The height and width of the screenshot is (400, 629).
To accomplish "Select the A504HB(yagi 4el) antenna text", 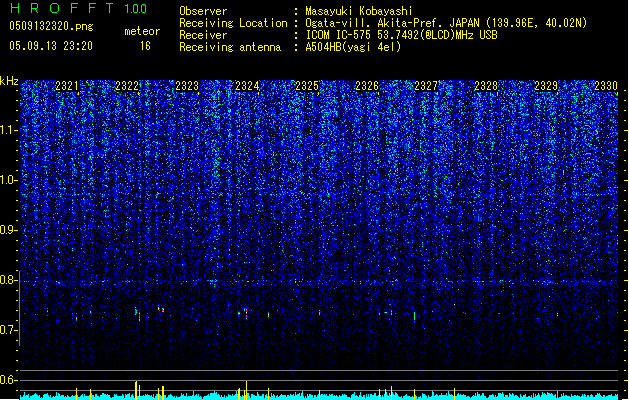I will (x=353, y=47).
